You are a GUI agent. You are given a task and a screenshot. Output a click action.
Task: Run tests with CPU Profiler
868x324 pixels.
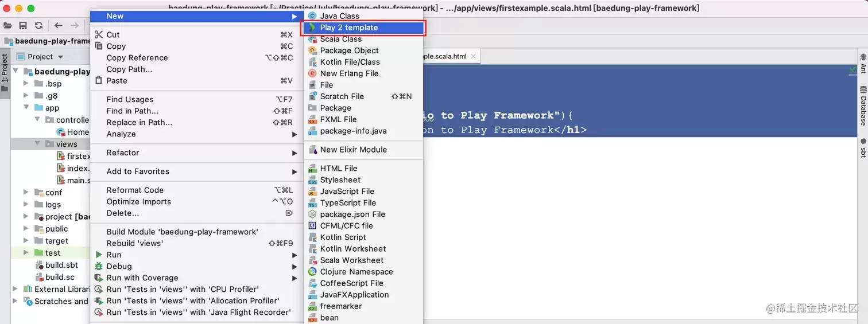197,290
